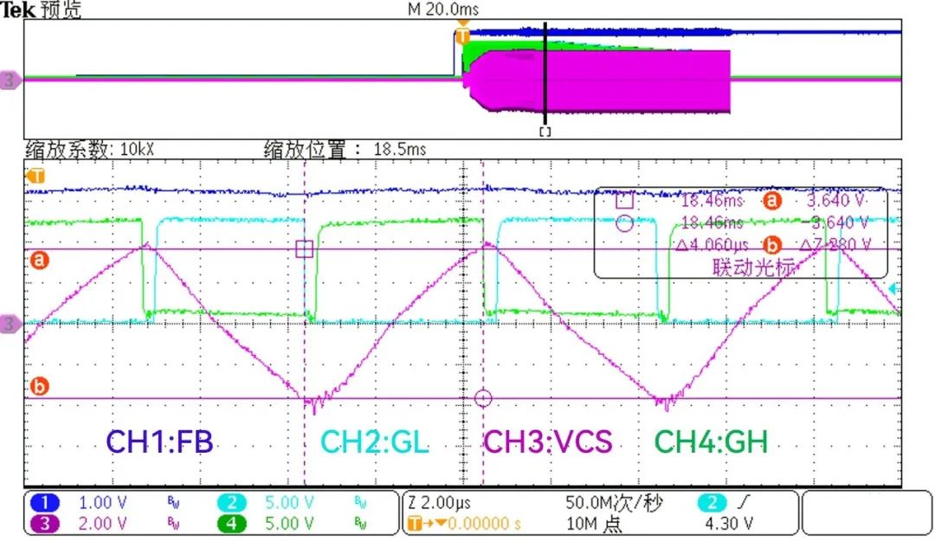Viewport: 935px width, 560px height.
Task: Select cursor b marker on left edge
Action: pos(39,386)
